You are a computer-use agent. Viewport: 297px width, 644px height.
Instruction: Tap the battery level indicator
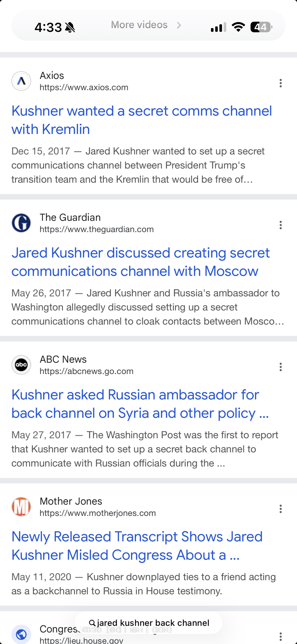(x=261, y=27)
